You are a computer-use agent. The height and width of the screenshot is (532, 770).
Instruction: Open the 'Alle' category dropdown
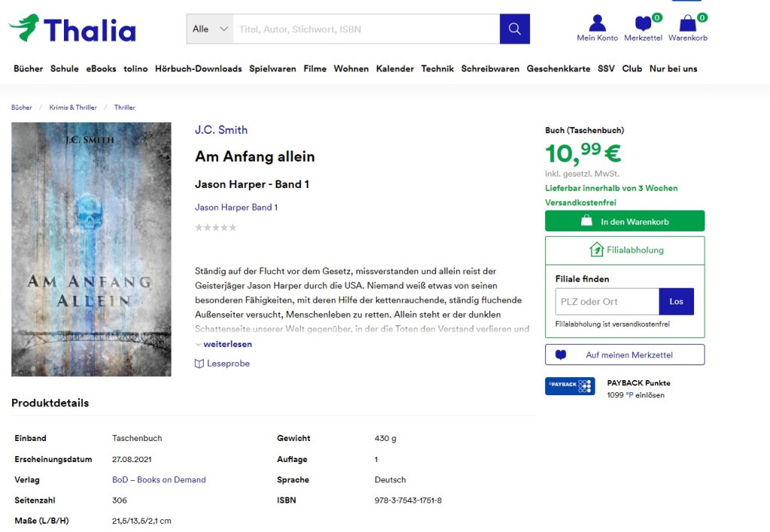tap(210, 29)
